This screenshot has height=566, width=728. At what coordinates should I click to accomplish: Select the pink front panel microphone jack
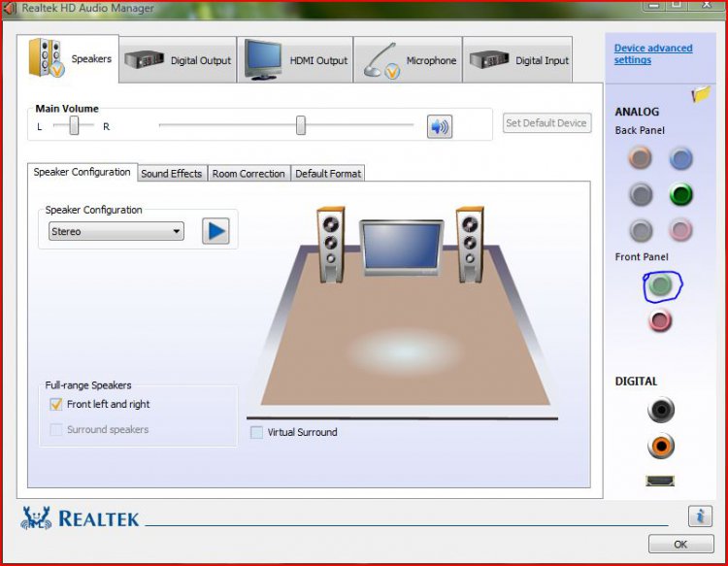tap(660, 320)
